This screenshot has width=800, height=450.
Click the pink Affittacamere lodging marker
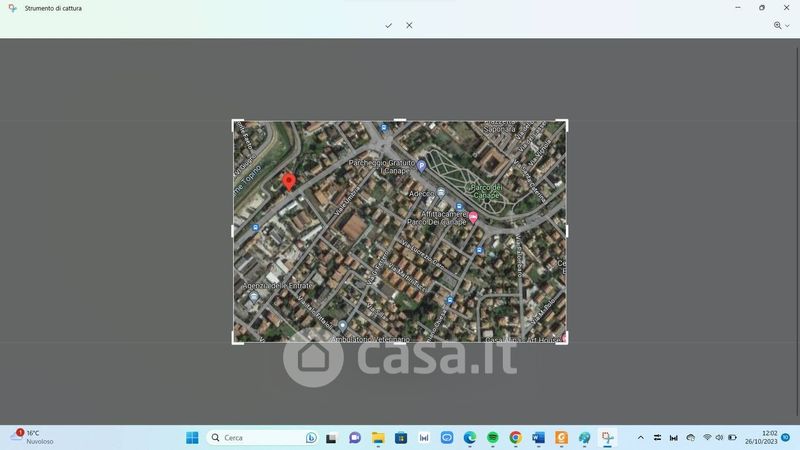[473, 217]
